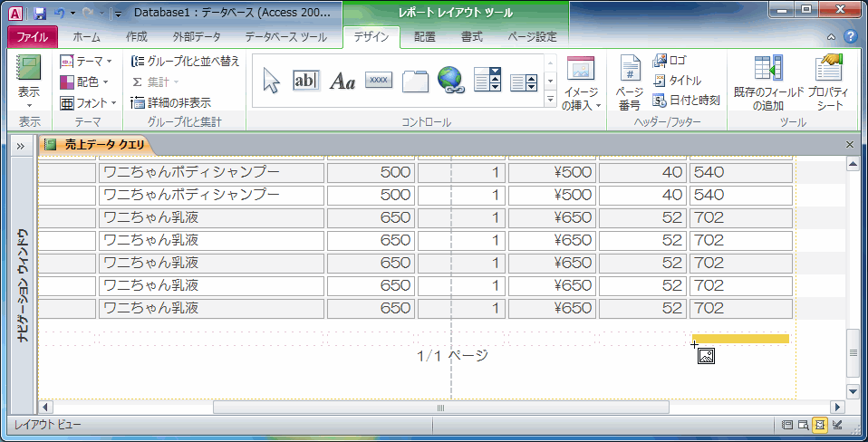Click the vertical scrollbar up arrow
Image resolution: width=868 pixels, height=442 pixels.
pos(854,164)
